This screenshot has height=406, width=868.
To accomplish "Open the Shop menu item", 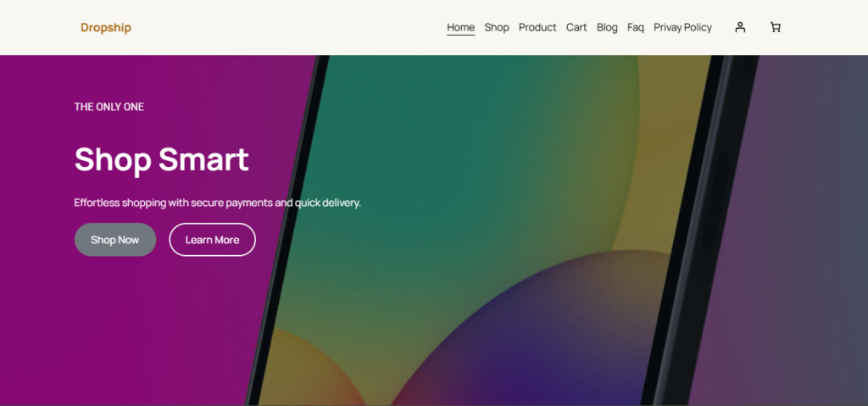I will click(497, 27).
